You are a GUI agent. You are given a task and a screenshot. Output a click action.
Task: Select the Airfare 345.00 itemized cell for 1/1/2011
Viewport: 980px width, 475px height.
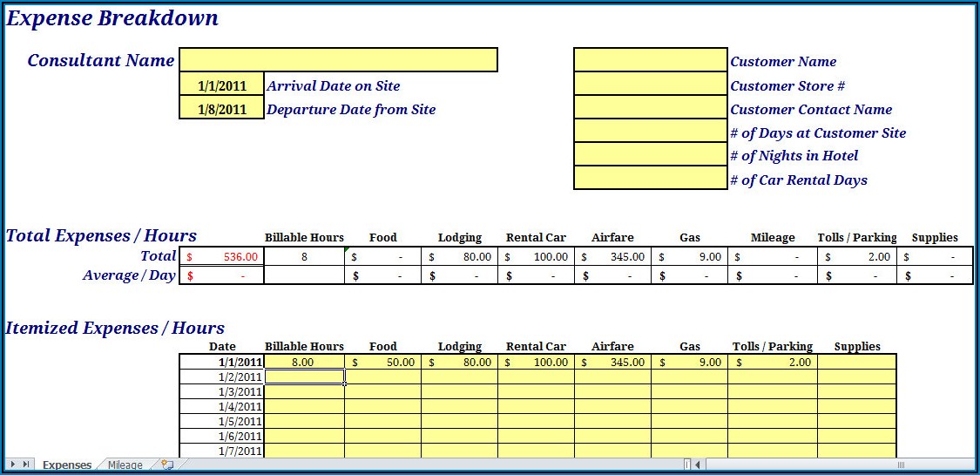click(612, 362)
